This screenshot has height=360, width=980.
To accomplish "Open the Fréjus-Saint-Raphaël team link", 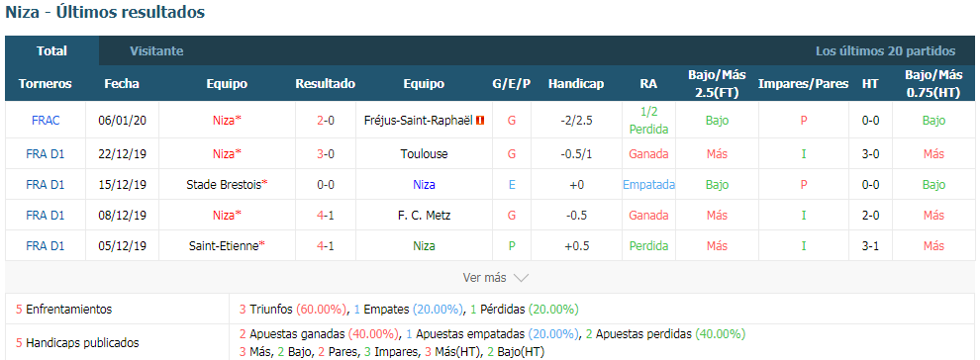I will (x=418, y=121).
